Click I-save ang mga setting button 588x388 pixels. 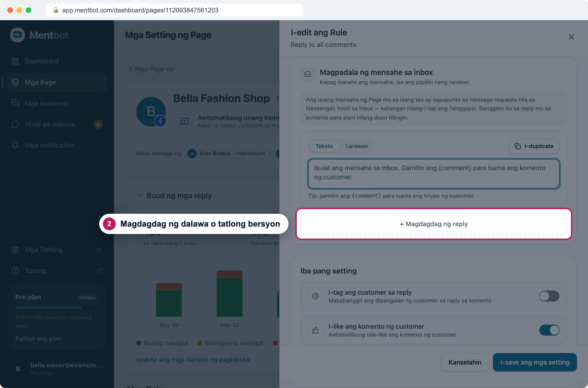click(534, 362)
